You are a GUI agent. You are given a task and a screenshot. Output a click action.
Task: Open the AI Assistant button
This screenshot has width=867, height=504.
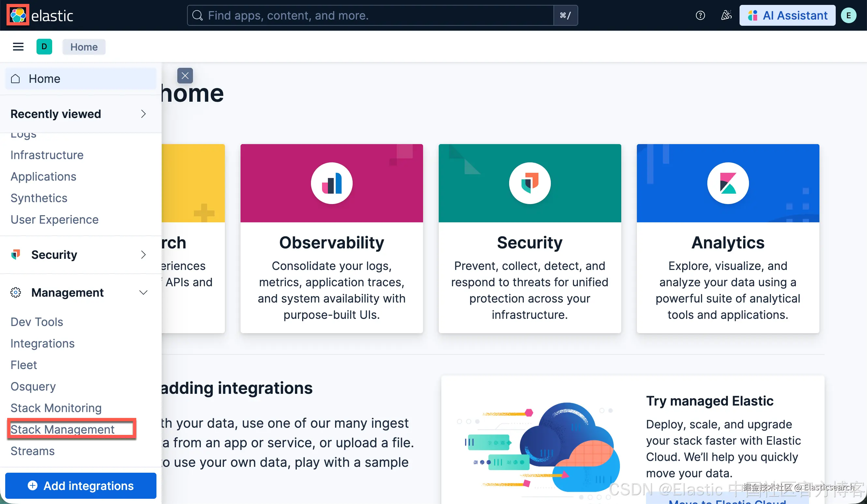787,15
